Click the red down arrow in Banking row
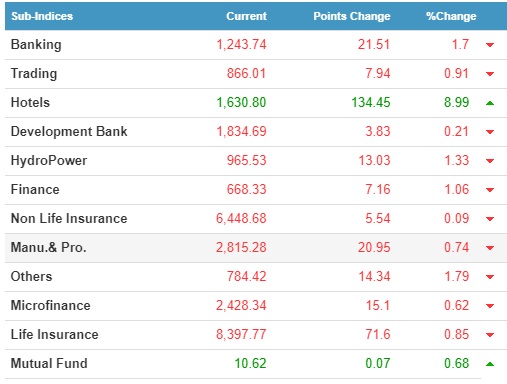The width and height of the screenshot is (507, 384). coord(490,45)
